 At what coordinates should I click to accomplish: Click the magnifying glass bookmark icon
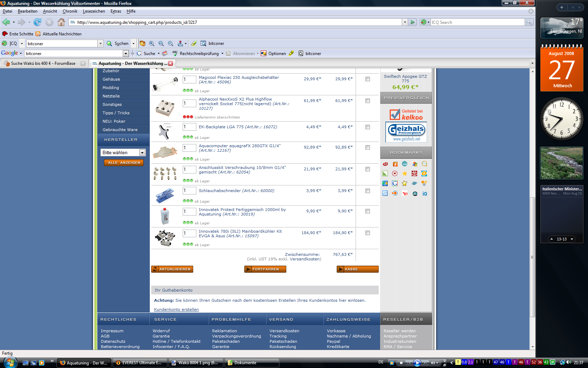coord(424,164)
